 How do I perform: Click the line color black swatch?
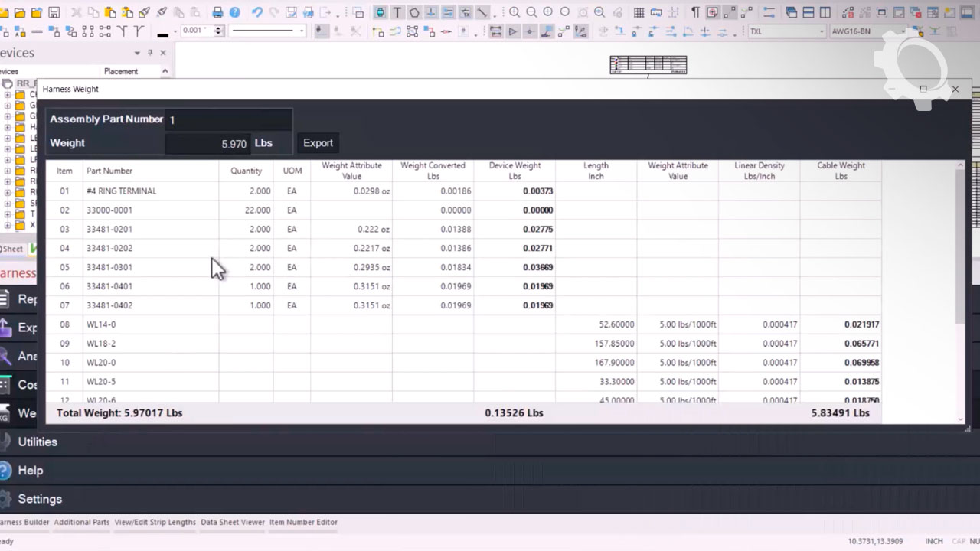tap(162, 33)
